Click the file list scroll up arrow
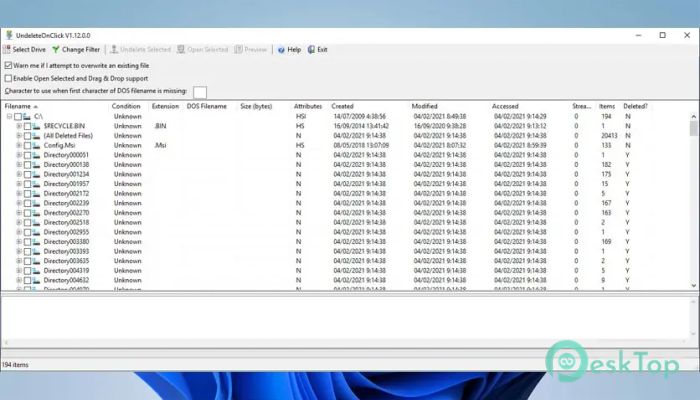 pyautogui.click(x=693, y=117)
